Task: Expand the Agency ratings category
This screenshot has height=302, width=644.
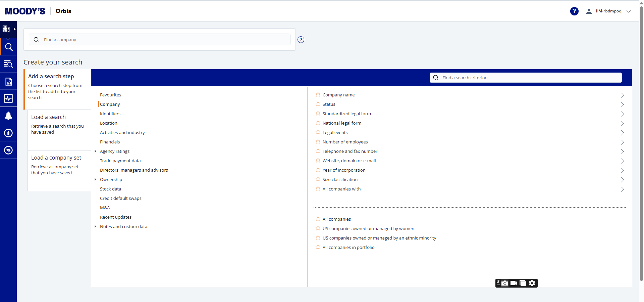Action: (x=96, y=152)
